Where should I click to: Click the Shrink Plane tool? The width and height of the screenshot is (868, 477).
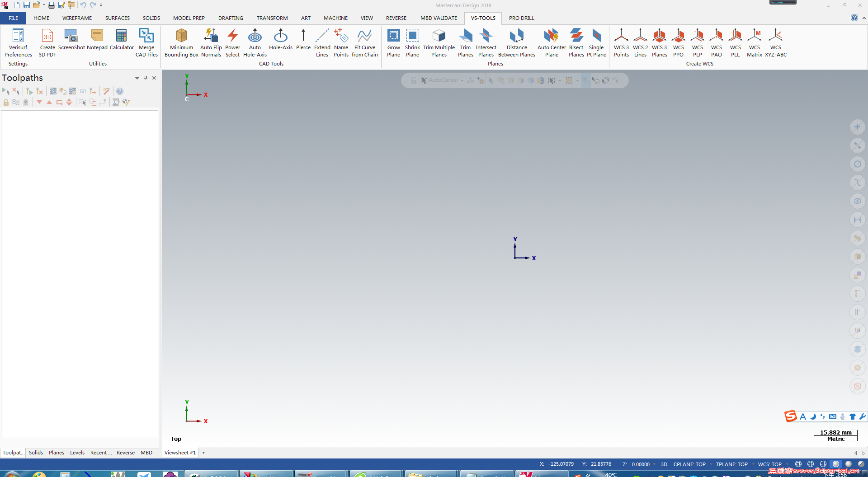tap(412, 42)
